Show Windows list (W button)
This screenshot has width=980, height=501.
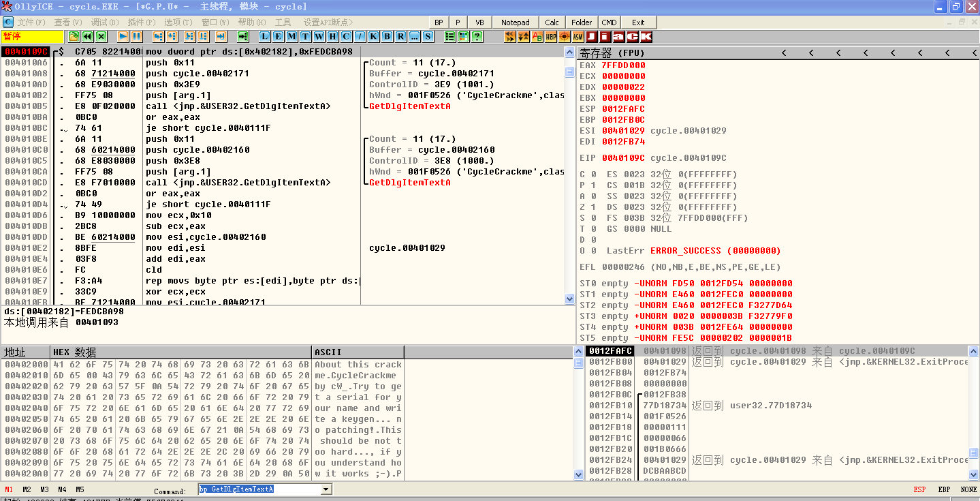pos(319,36)
